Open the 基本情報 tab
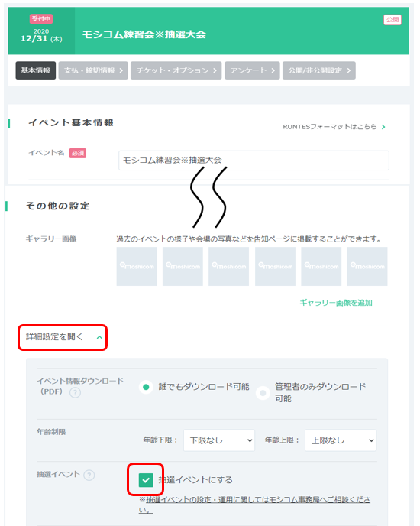The width and height of the screenshot is (420, 526). point(36,70)
